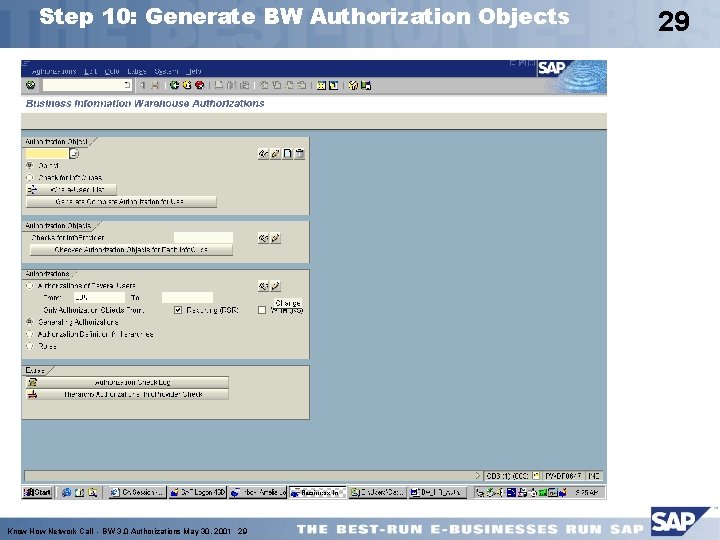720x540 pixels.
Task: Click Checked Authorization Objects for Each InfoCube button
Action: click(131, 250)
